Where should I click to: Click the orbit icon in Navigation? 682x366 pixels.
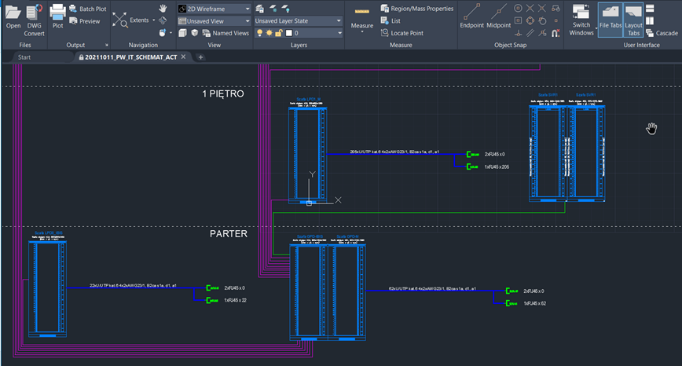[x=163, y=33]
